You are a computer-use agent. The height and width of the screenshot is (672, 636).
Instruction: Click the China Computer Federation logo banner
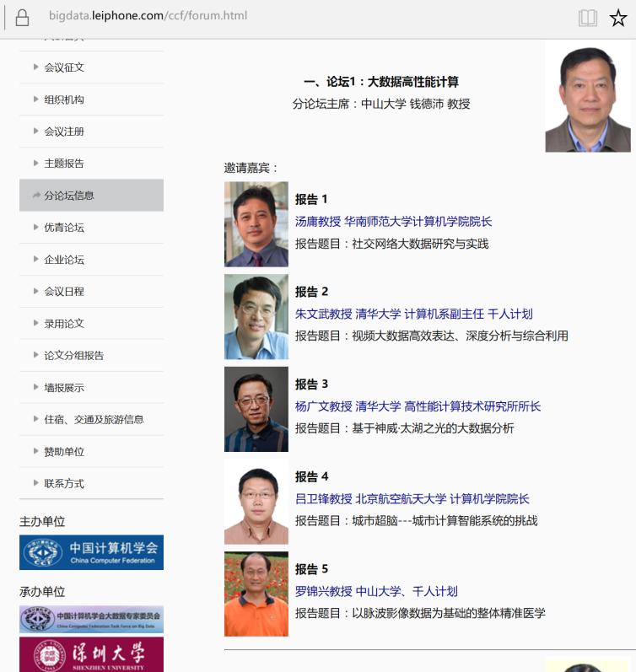coord(91,552)
